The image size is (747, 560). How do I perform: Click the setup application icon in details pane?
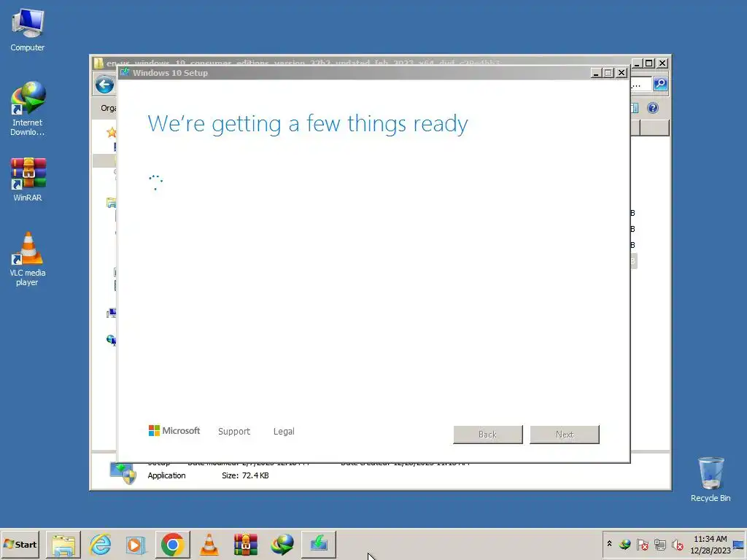(x=123, y=472)
